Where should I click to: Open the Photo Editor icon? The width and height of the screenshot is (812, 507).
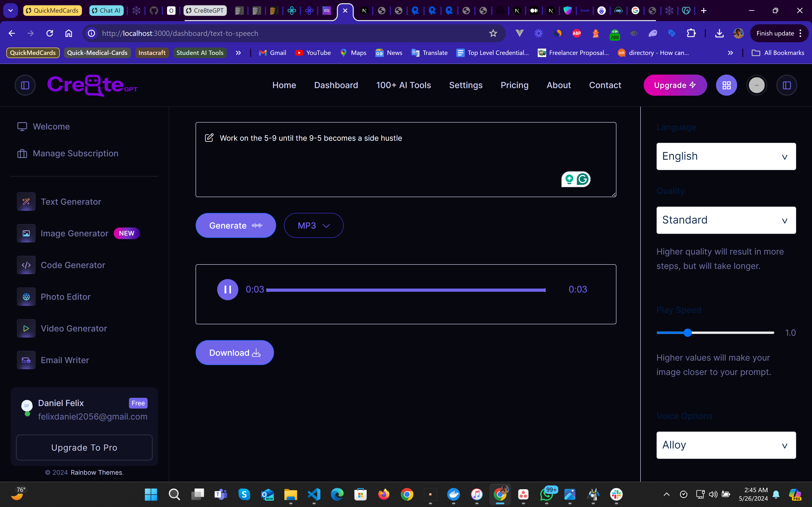click(x=26, y=297)
